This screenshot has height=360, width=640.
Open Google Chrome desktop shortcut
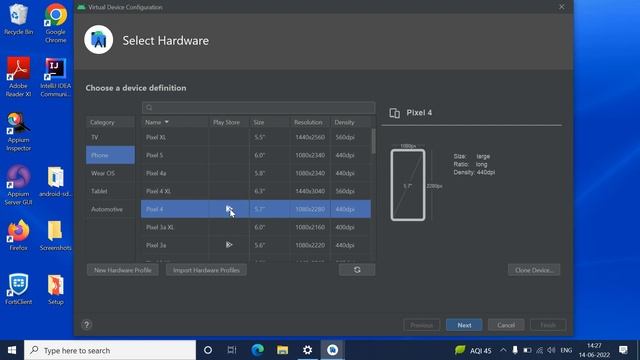point(56,22)
